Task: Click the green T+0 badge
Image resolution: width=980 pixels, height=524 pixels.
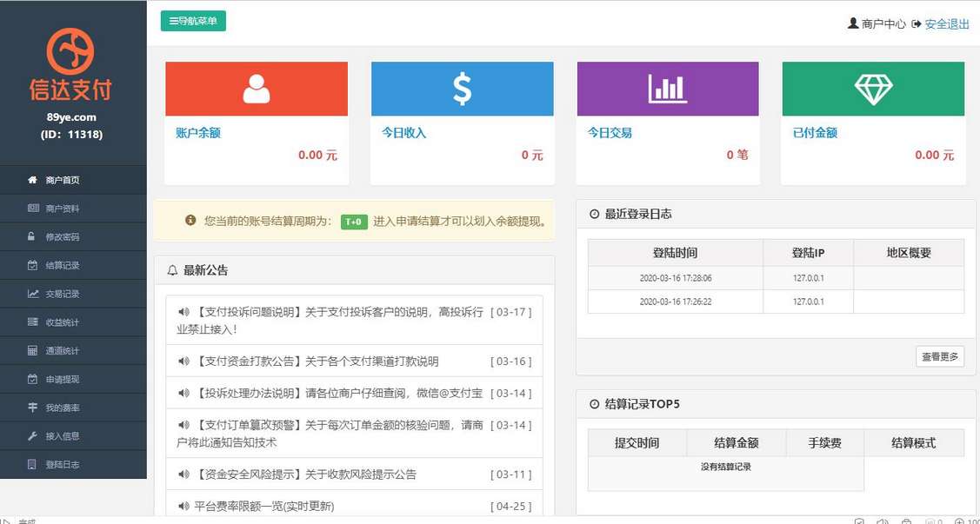Action: pos(355,221)
